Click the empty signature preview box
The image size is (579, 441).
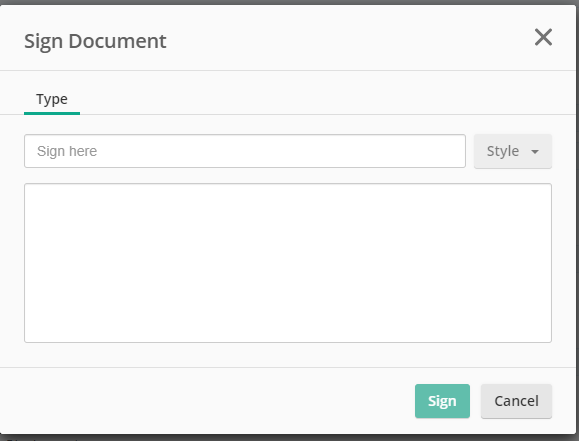point(288,263)
